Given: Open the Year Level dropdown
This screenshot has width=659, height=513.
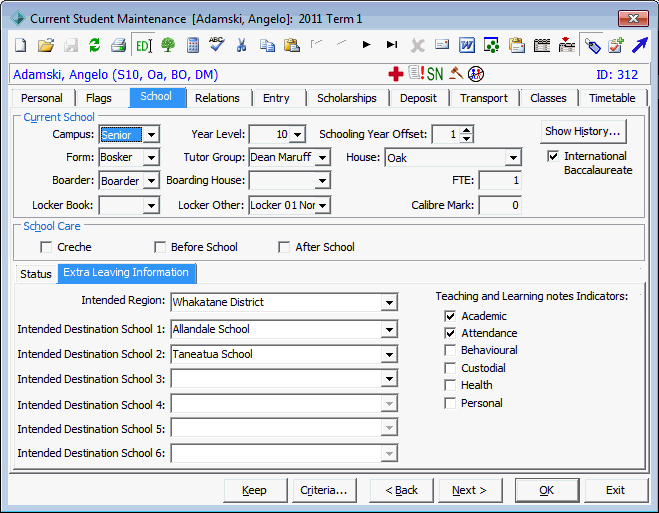Looking at the screenshot, I should click(298, 135).
